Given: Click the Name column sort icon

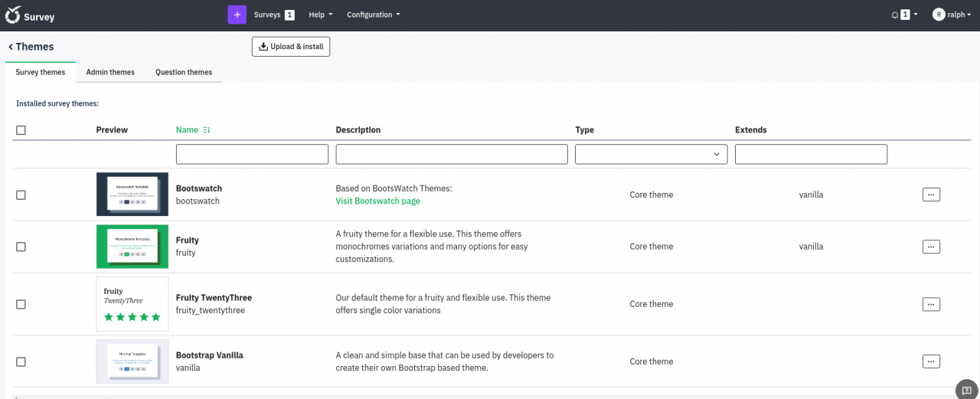Looking at the screenshot, I should (x=206, y=130).
